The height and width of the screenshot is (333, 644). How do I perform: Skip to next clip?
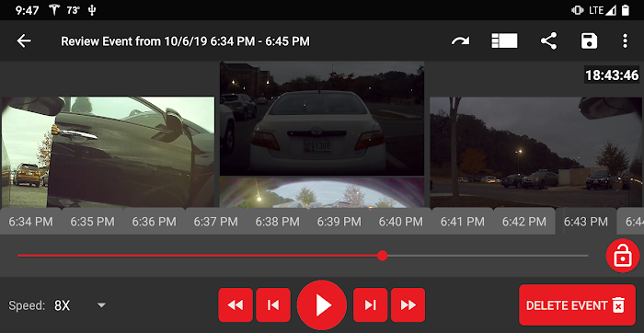tap(370, 305)
